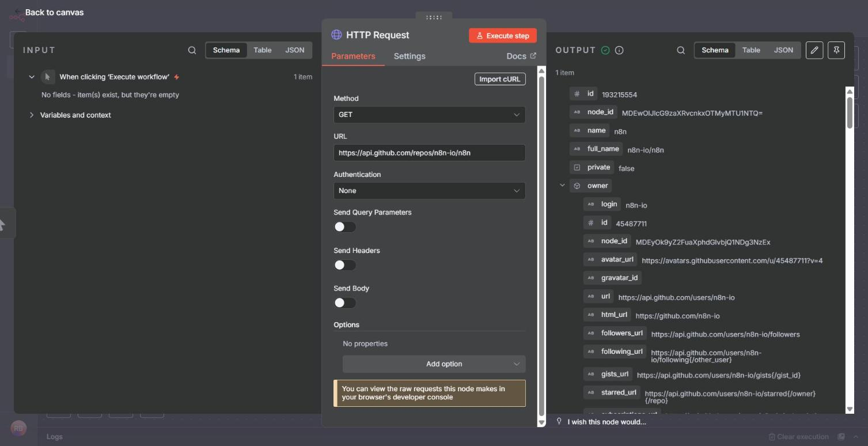This screenshot has width=868, height=446.
Task: Click the HTTP Request globe icon
Action: (x=336, y=35)
